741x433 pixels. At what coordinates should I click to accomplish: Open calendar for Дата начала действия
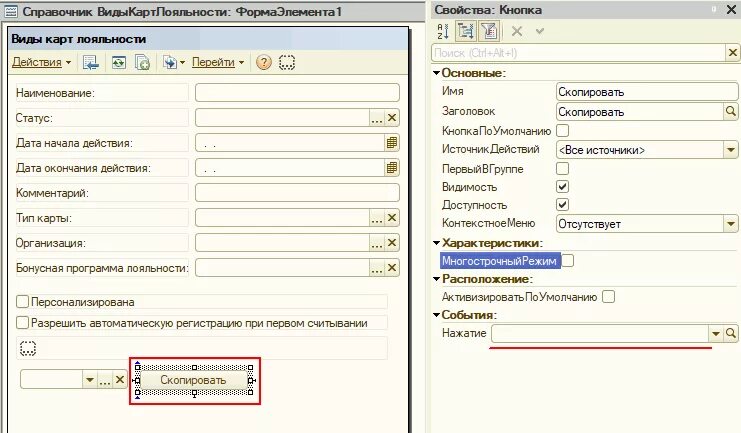392,143
